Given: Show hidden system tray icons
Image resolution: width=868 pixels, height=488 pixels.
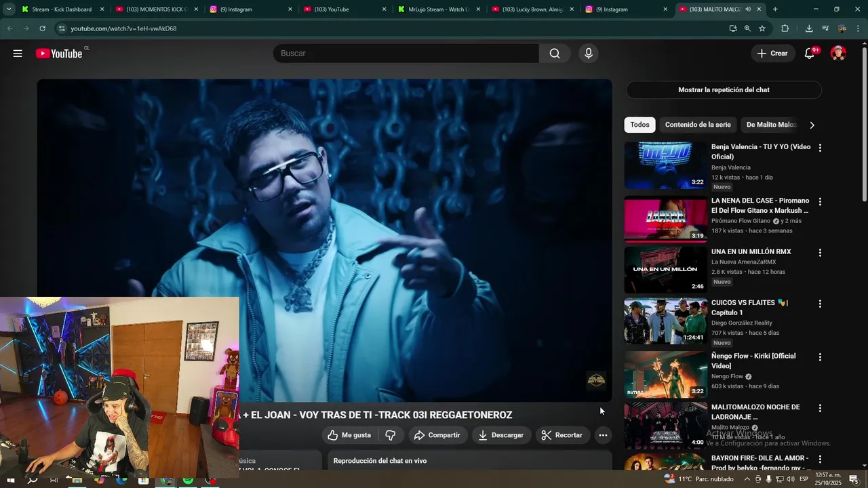Looking at the screenshot, I should tap(747, 479).
